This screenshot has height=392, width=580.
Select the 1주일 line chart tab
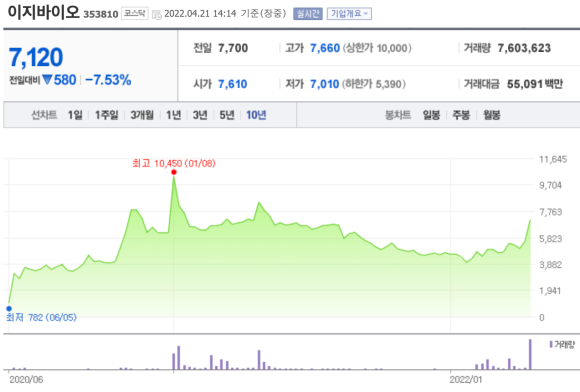point(107,115)
